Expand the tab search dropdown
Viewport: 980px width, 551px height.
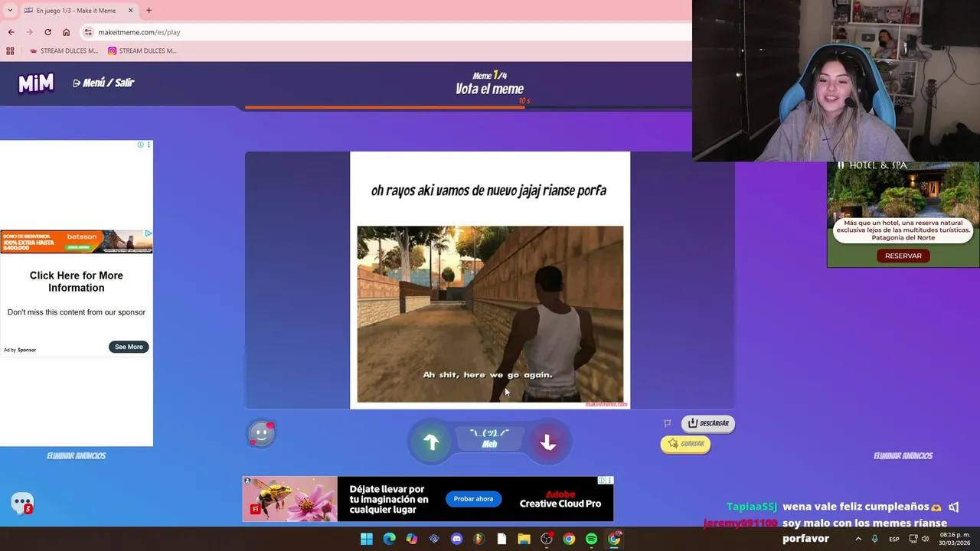pos(10,11)
